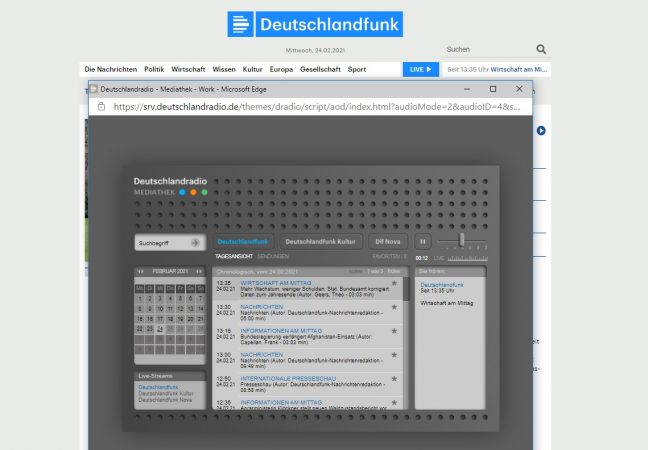The height and width of the screenshot is (450, 648).
Task: Maximize the Mediathek popup window
Action: click(493, 89)
